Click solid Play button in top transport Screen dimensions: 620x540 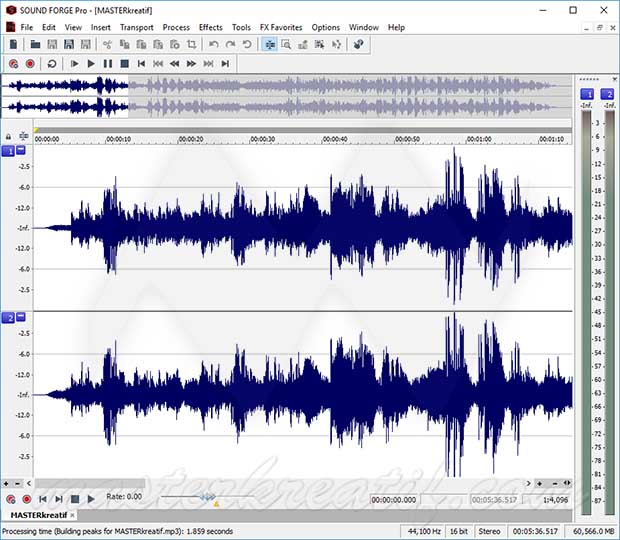pyautogui.click(x=91, y=64)
